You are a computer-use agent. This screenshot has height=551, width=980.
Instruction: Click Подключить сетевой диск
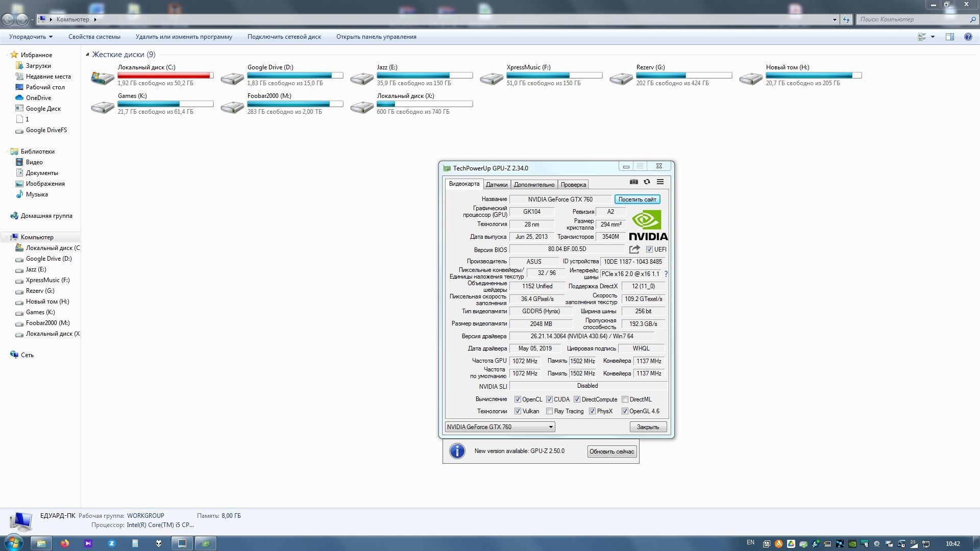click(x=284, y=37)
